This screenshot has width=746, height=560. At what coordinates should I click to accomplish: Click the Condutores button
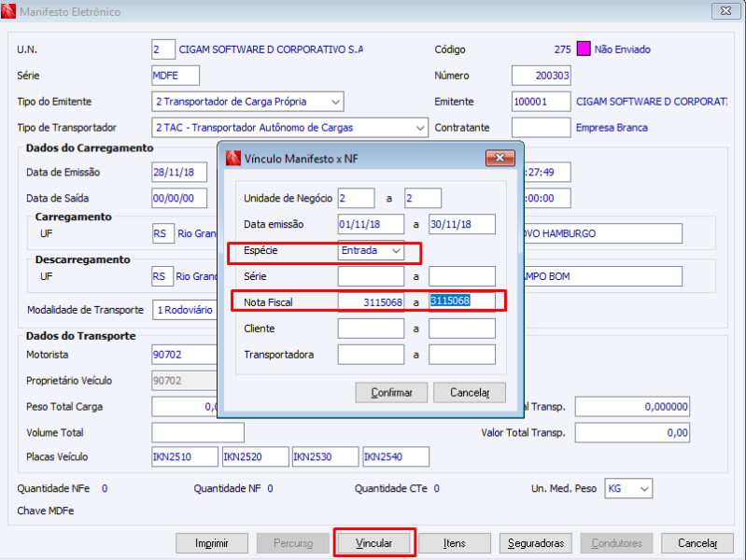coord(616,543)
